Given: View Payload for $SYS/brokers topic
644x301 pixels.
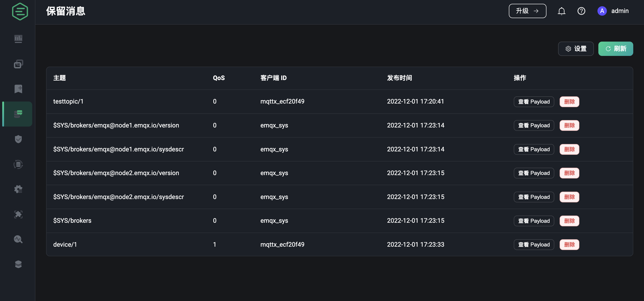Looking at the screenshot, I should coord(534,221).
